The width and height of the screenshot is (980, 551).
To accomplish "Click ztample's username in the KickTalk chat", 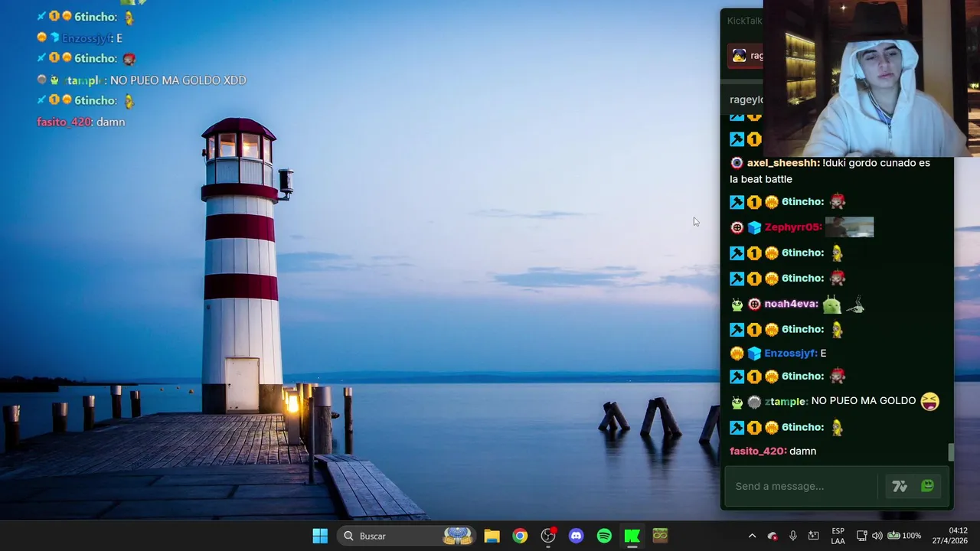I will tap(785, 401).
